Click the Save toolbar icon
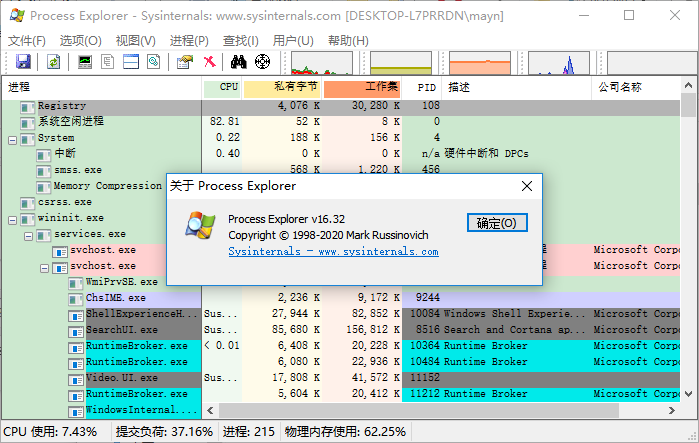This screenshot has height=443, width=699. coord(23,62)
